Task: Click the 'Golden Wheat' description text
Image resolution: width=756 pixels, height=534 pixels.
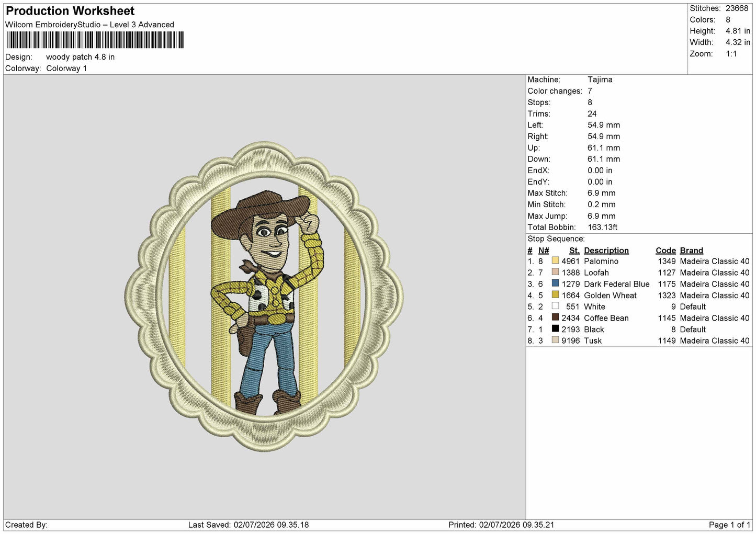Action: pos(610,296)
